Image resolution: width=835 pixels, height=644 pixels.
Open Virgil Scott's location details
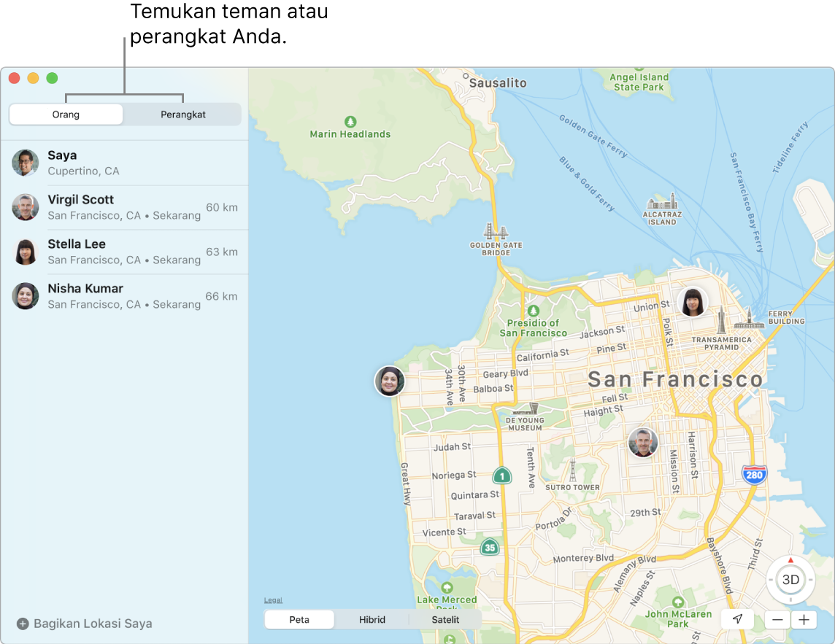(x=109, y=207)
